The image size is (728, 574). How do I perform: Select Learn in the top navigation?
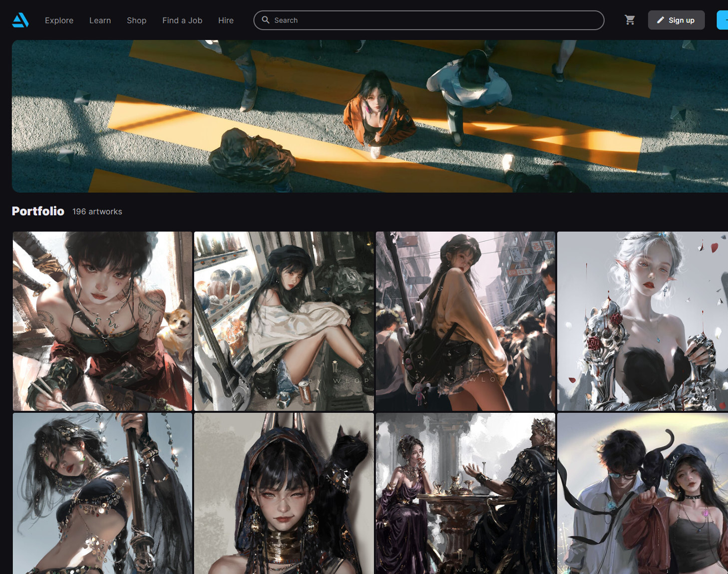tap(100, 20)
